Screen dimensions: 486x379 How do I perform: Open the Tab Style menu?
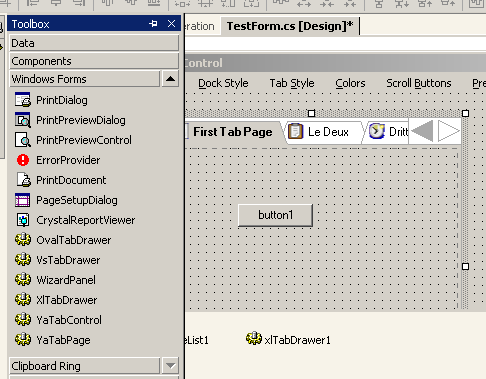point(292,83)
